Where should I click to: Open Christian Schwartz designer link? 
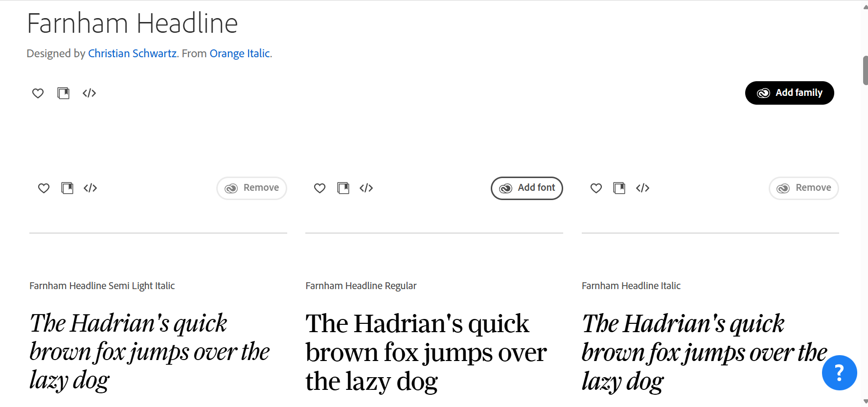(132, 53)
